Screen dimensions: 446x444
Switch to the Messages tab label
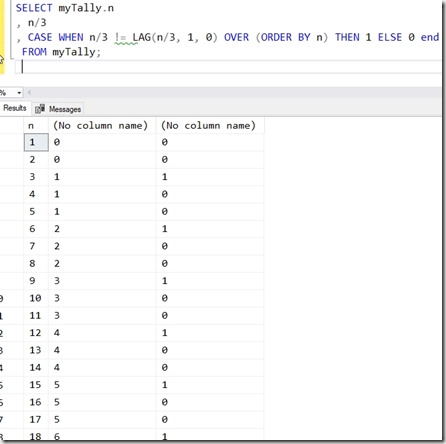pos(65,109)
